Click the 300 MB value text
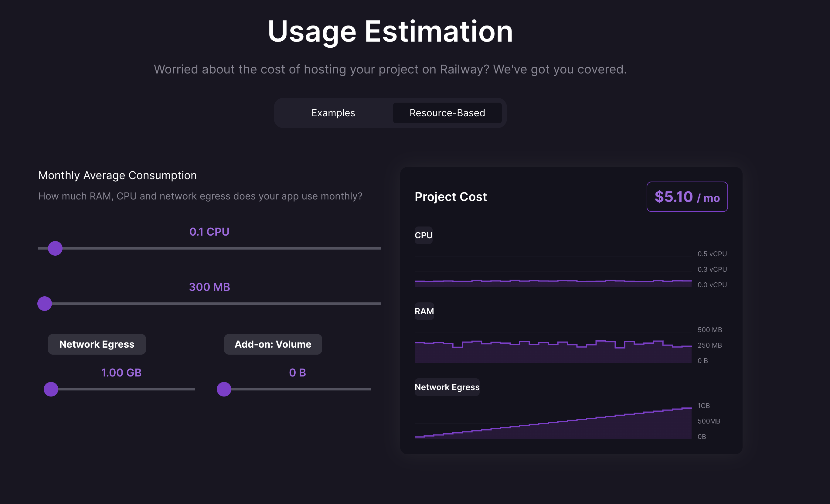This screenshot has width=830, height=504. pos(209,287)
